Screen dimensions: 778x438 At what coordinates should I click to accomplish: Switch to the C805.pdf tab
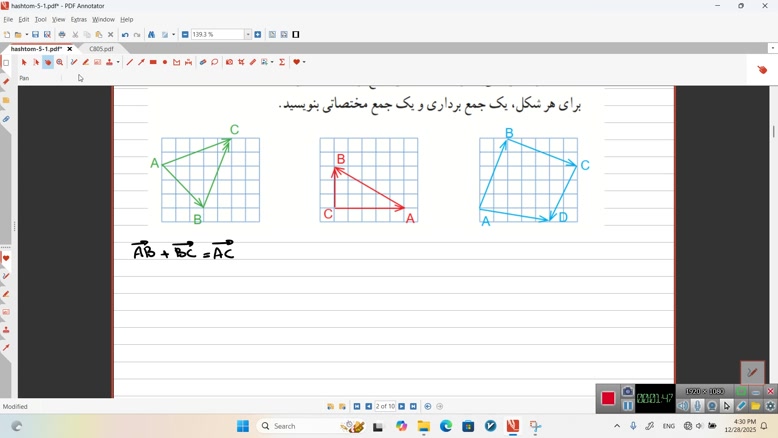pos(101,49)
